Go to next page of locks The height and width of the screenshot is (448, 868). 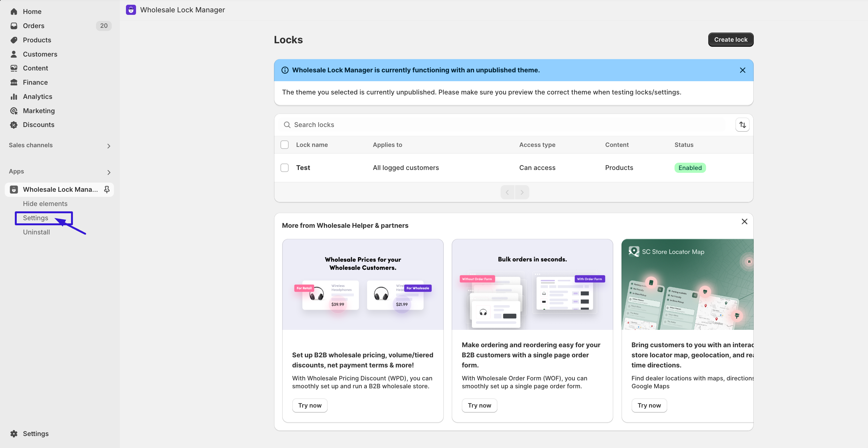522,192
